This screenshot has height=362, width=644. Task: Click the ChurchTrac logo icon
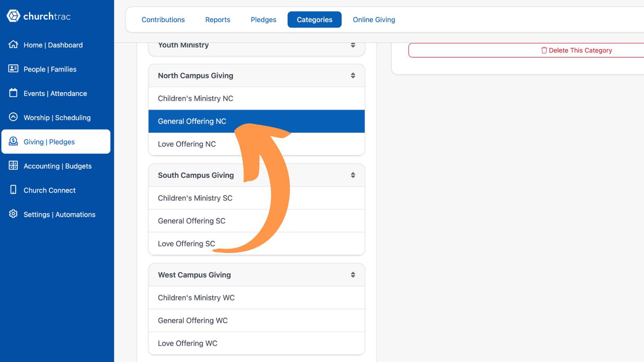click(13, 16)
